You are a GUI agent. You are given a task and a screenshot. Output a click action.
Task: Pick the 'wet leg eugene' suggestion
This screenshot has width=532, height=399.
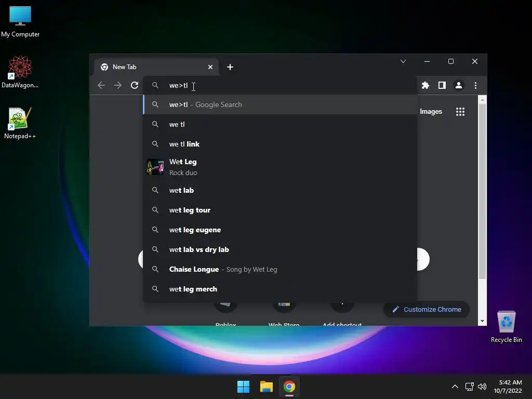(280, 230)
